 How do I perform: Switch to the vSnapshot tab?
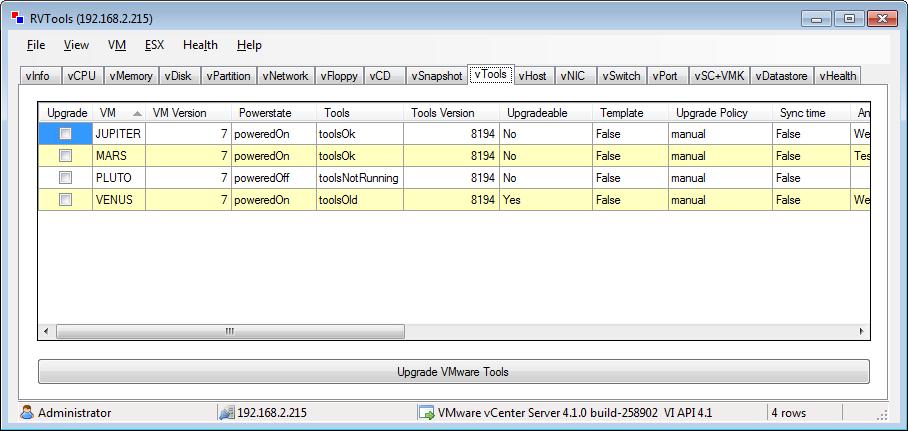[437, 76]
